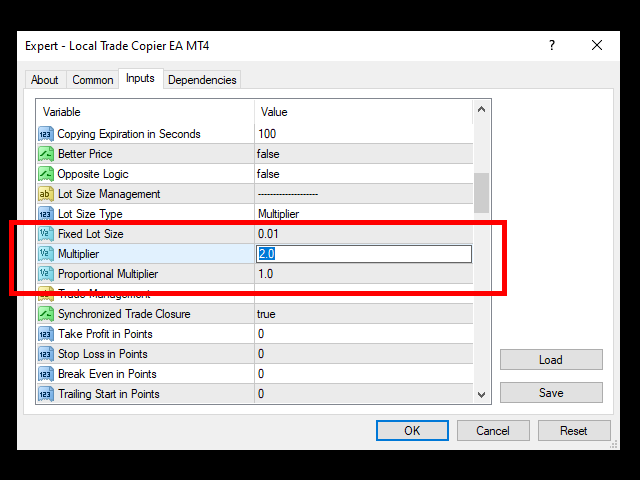This screenshot has height=480, width=640.
Task: Click the boolean icon beside Better Price
Action: coord(46,154)
